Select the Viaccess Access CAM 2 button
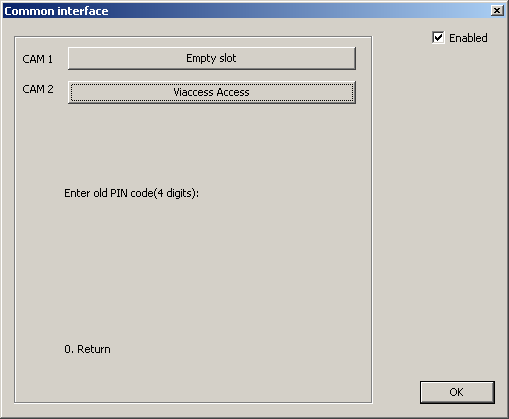The image size is (509, 419). pos(212,92)
